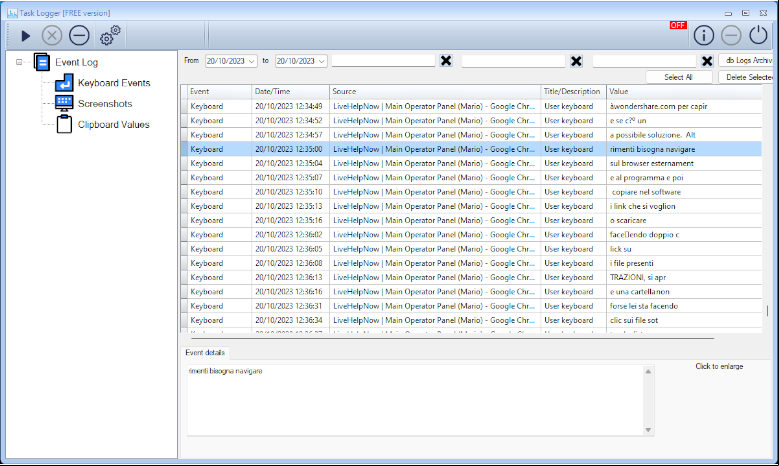Screen dimensions: 779x466
Task: Clear the second filter with its X
Action: pos(576,61)
